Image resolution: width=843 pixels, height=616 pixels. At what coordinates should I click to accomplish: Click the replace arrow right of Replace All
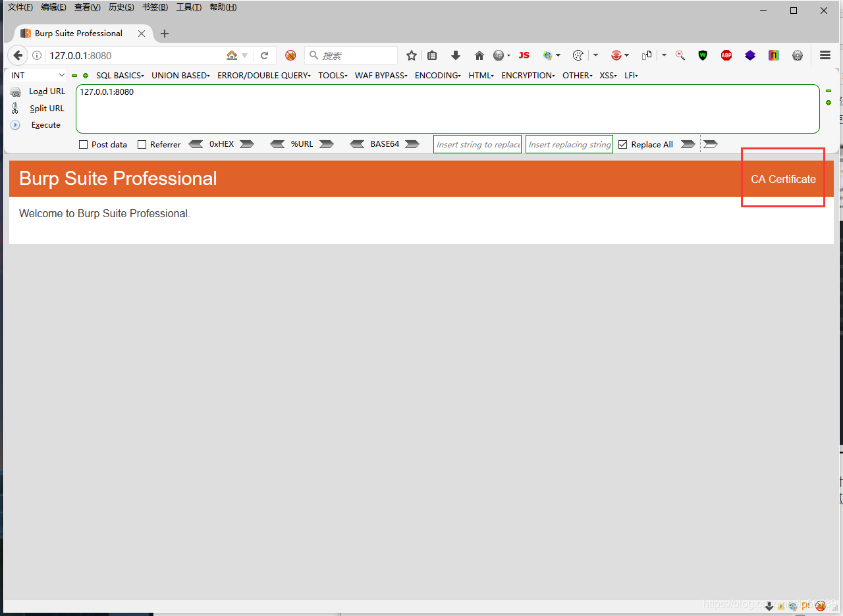click(x=688, y=144)
